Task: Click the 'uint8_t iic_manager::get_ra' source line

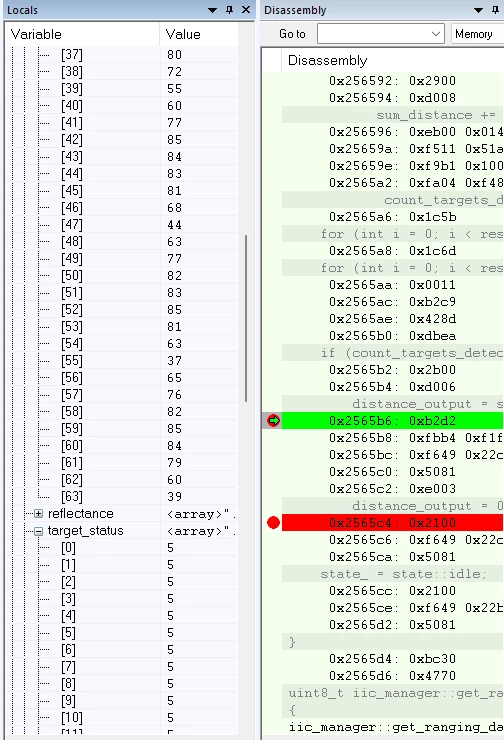Action: tap(395, 693)
